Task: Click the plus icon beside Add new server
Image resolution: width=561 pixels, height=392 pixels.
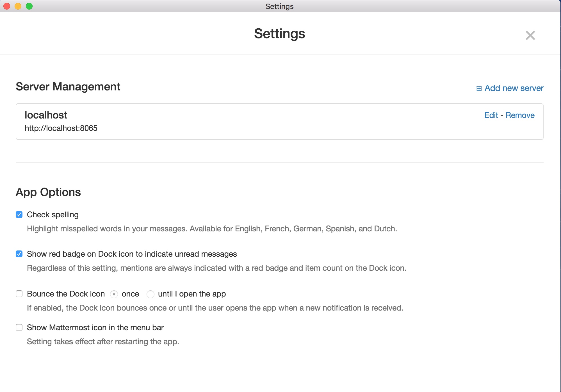Action: [x=479, y=88]
